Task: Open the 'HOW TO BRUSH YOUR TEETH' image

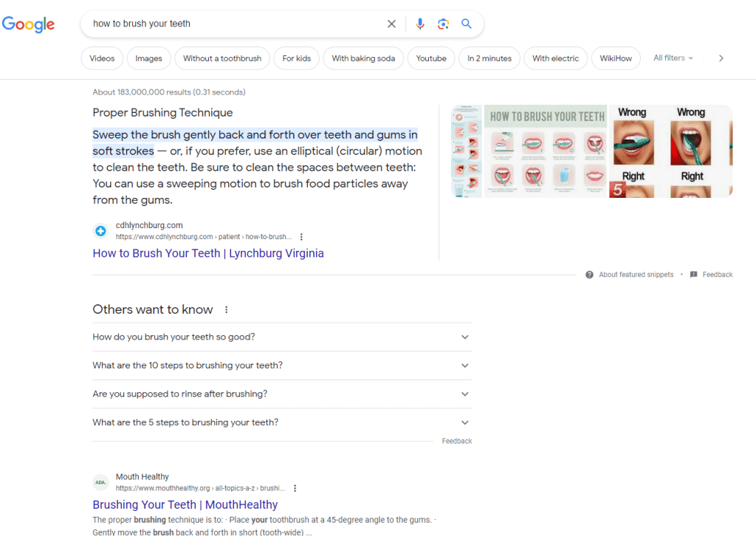Action: tap(546, 151)
